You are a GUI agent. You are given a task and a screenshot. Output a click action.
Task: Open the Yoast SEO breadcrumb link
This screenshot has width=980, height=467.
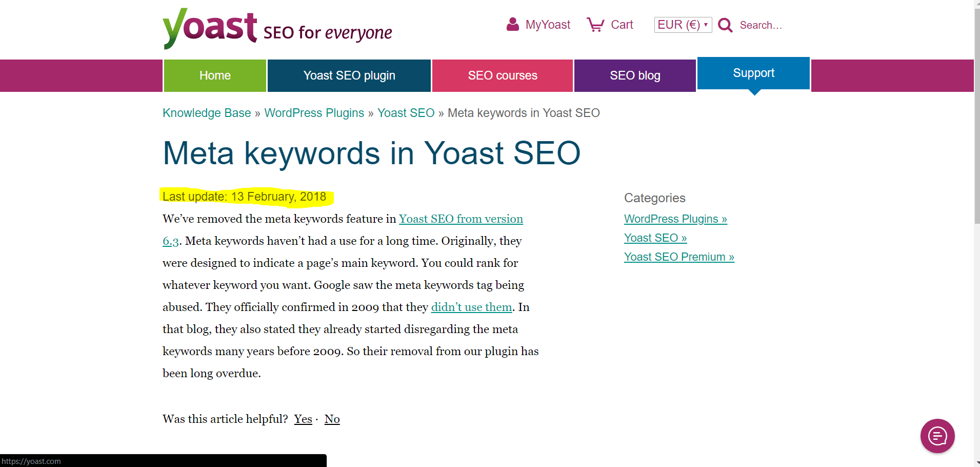pyautogui.click(x=406, y=113)
